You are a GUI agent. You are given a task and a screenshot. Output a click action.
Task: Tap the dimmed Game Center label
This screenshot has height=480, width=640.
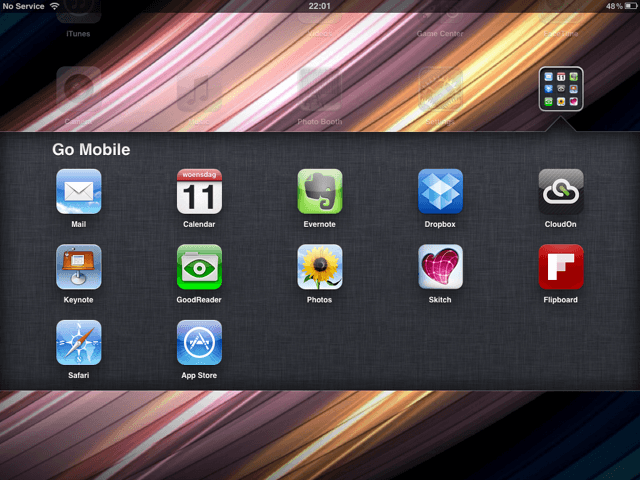tap(440, 34)
